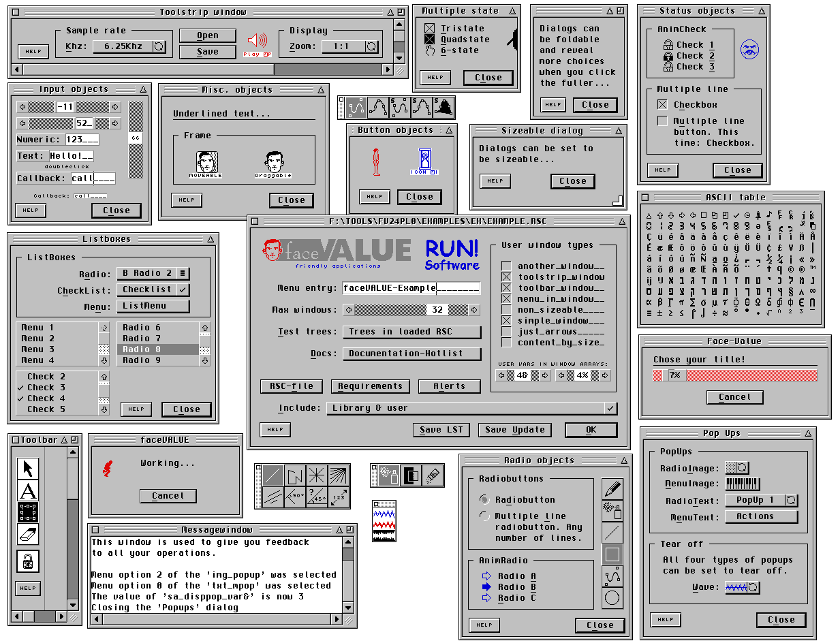Open the Checklist dropdown in Listboxes
Screen dimensions: 840x643
(153, 289)
